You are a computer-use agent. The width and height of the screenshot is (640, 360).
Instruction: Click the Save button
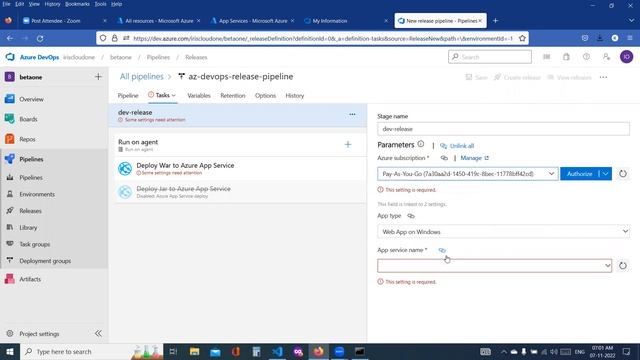point(477,77)
